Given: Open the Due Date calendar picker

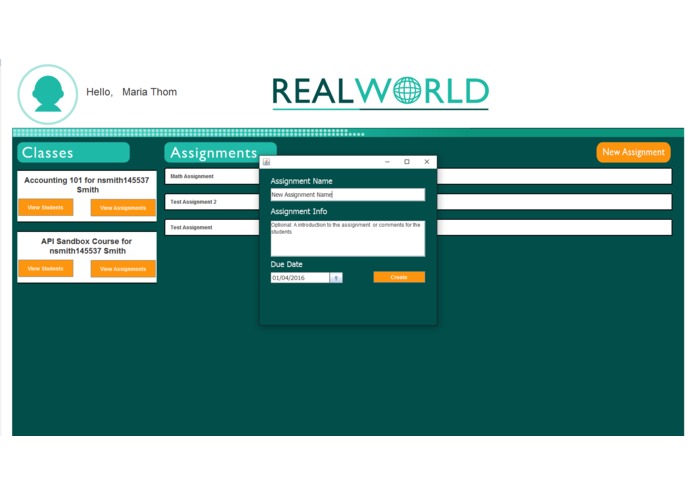Looking at the screenshot, I should pos(336,278).
